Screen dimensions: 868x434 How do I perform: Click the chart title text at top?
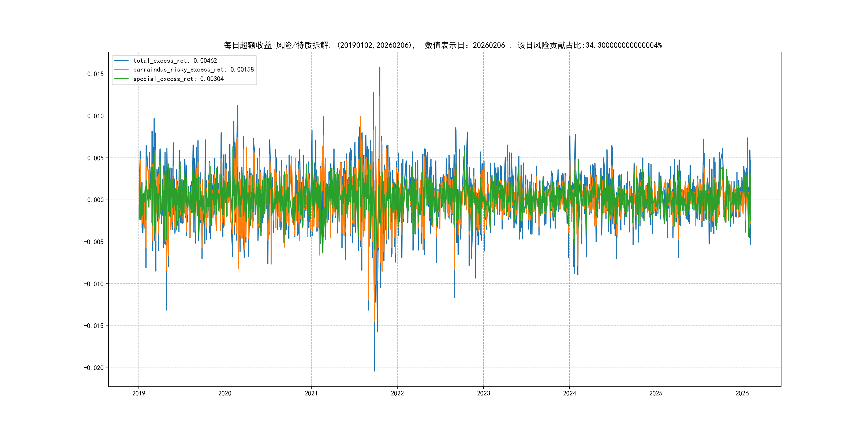tap(443, 45)
